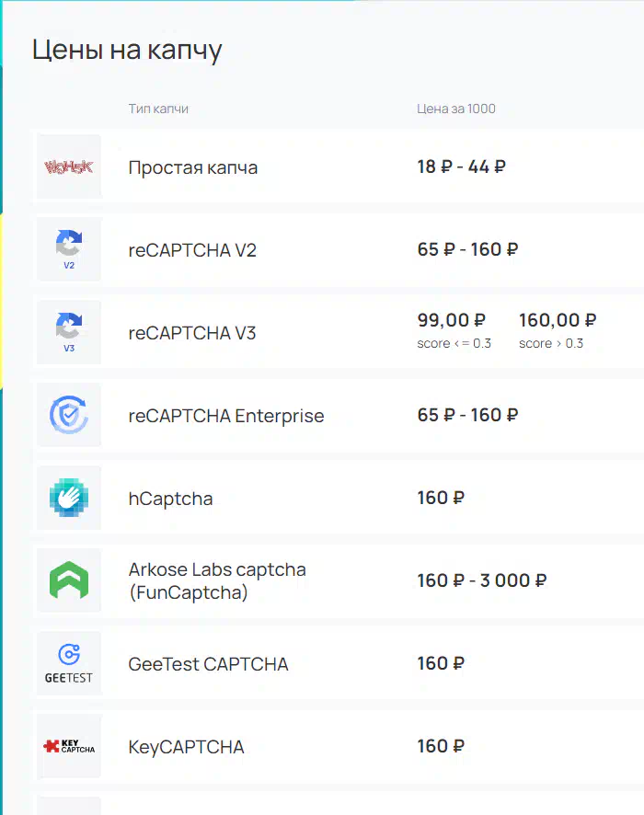
Task: Click the 99,00 ₽ price value
Action: tap(451, 320)
